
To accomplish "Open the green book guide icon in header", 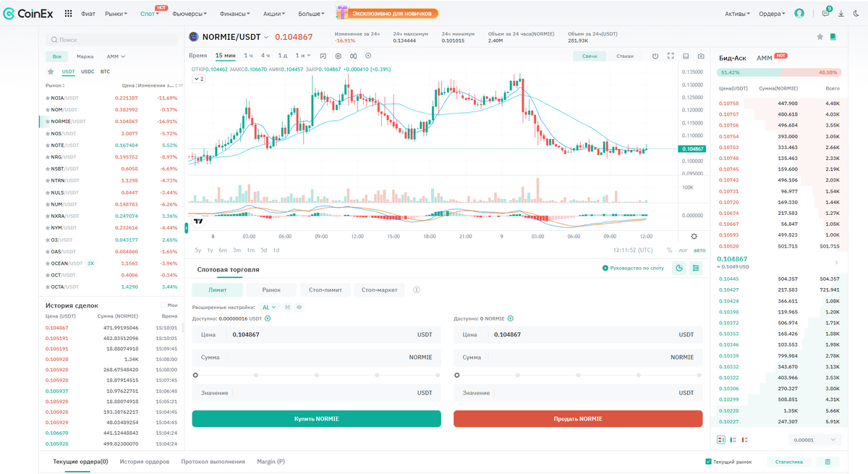I will click(x=833, y=36).
